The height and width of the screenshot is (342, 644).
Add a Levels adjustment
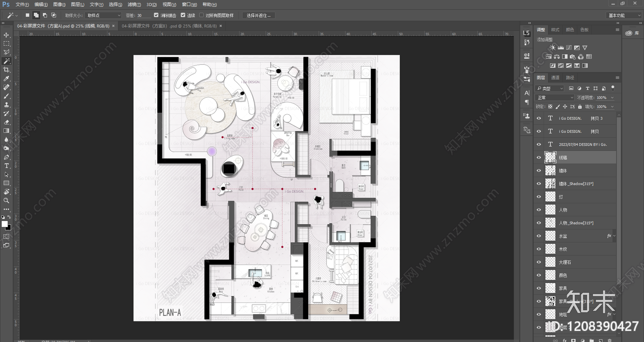pyautogui.click(x=561, y=47)
